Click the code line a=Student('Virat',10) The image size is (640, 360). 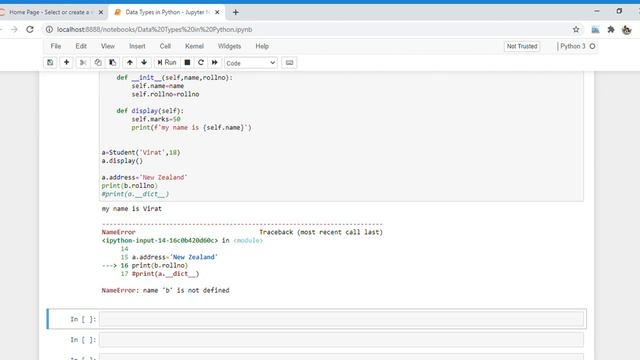pyautogui.click(x=141, y=152)
